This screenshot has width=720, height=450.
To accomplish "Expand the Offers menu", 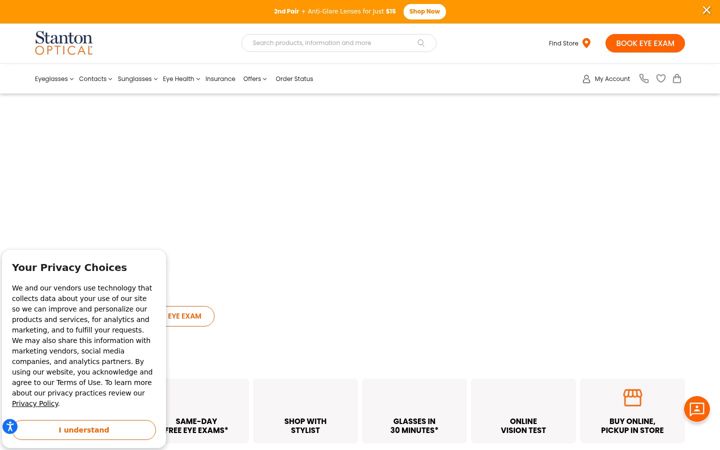I will coord(254,79).
